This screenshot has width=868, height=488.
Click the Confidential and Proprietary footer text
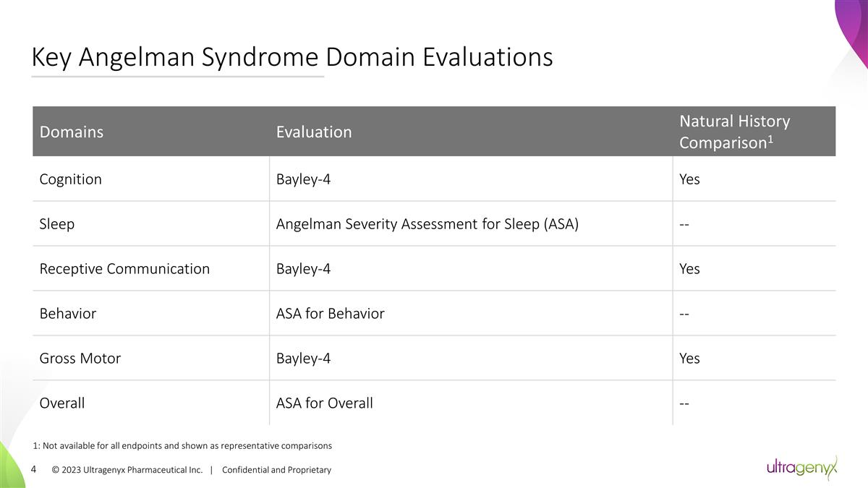276,470
